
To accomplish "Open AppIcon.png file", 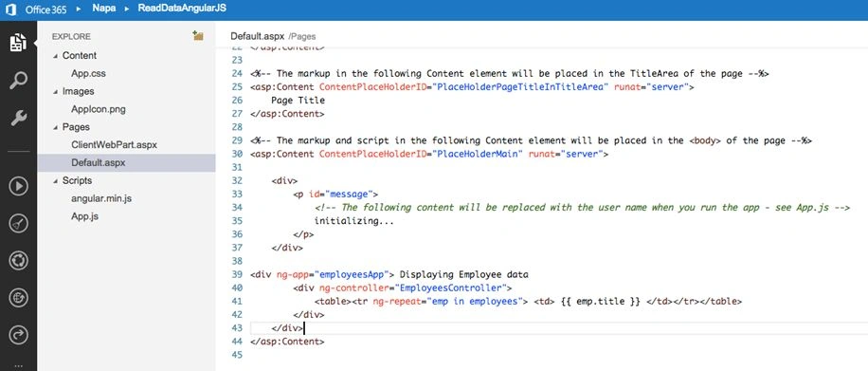I will (98, 109).
